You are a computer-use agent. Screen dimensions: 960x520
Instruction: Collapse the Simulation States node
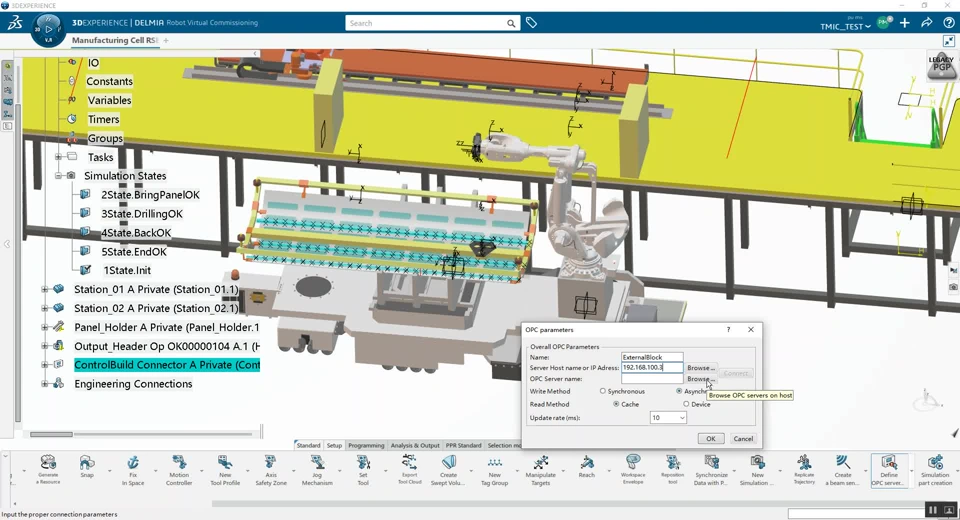point(59,176)
